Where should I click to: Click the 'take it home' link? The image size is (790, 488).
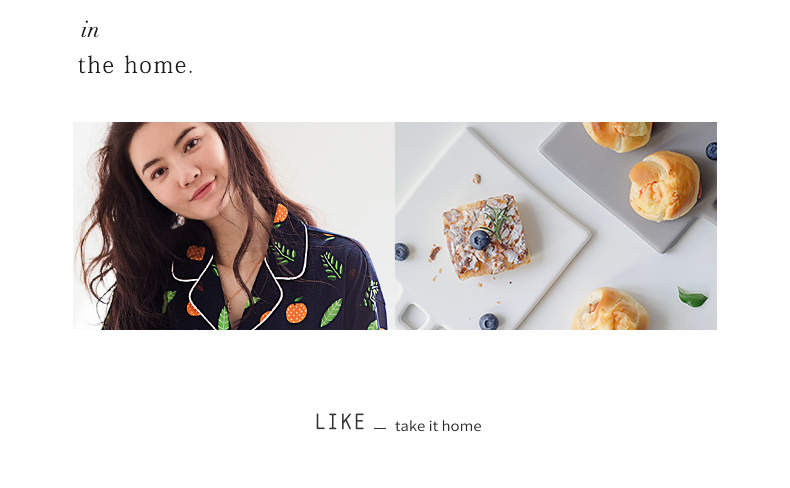438,426
